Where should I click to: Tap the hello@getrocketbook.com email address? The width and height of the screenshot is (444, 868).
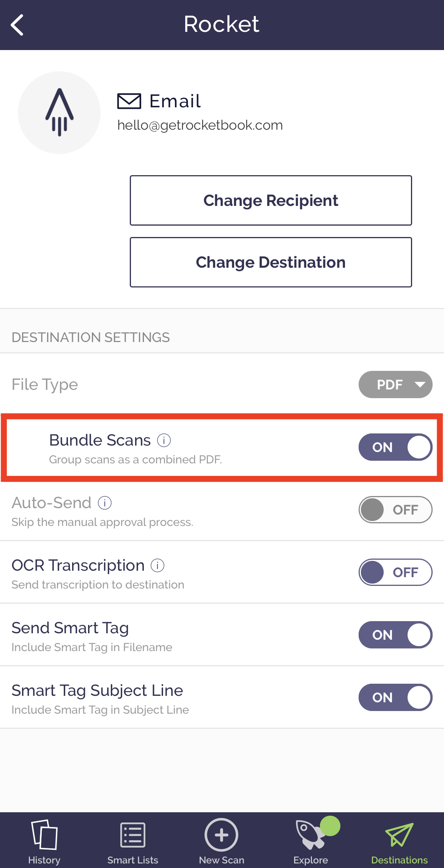point(200,125)
